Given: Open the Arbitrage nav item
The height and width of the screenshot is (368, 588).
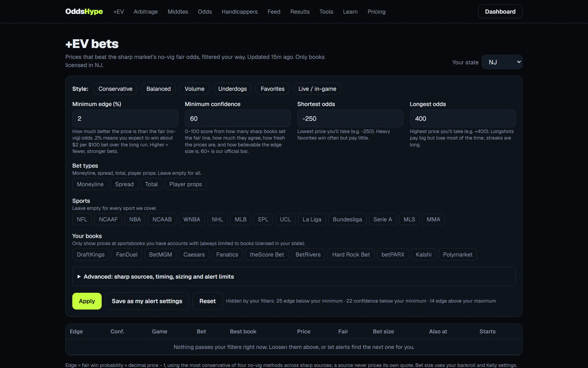Looking at the screenshot, I should point(146,12).
